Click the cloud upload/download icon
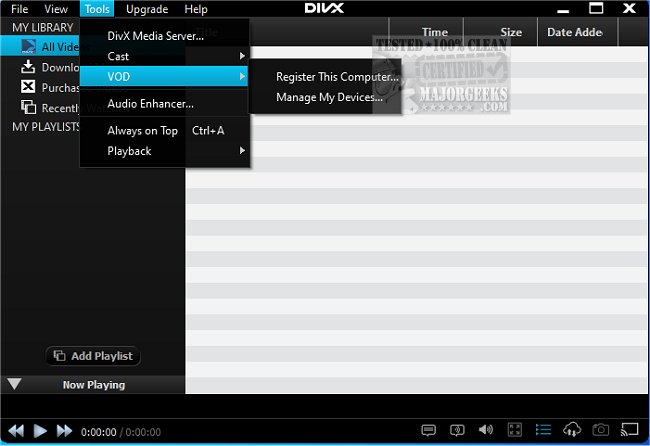 click(x=572, y=429)
